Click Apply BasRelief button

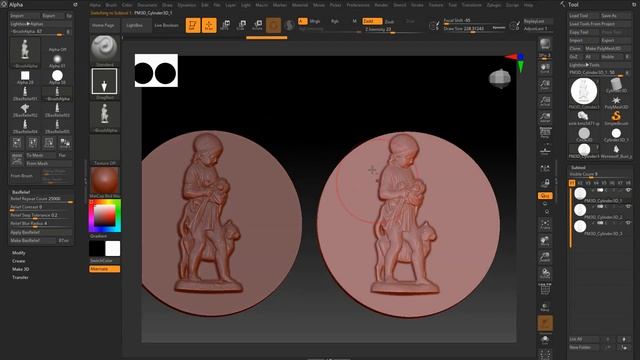pyautogui.click(x=41, y=232)
